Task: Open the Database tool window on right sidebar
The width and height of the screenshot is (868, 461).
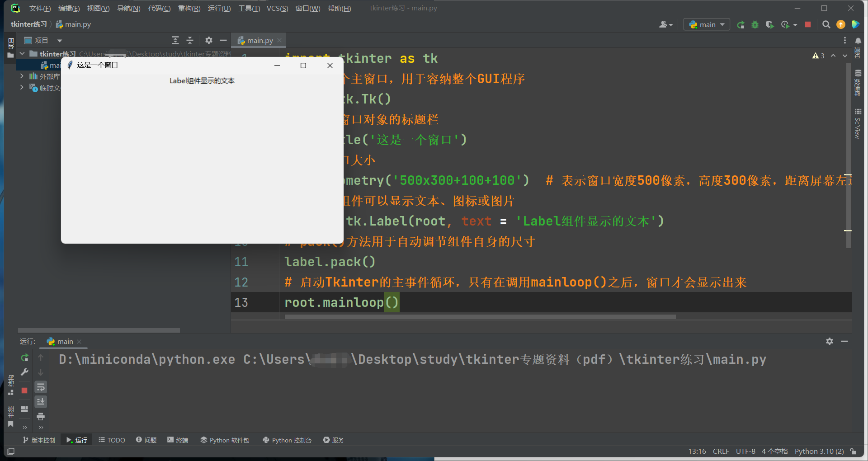Action: (858, 83)
